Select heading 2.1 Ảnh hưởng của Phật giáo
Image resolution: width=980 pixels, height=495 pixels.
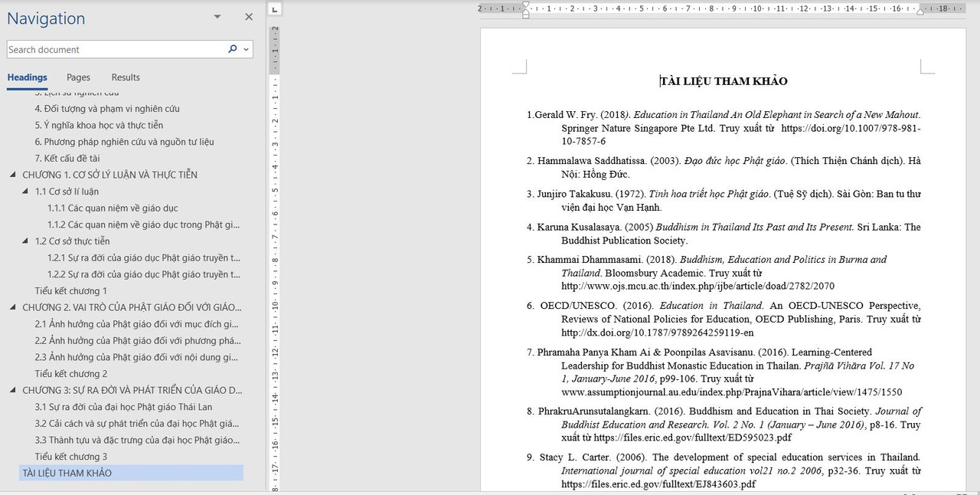[137, 324]
